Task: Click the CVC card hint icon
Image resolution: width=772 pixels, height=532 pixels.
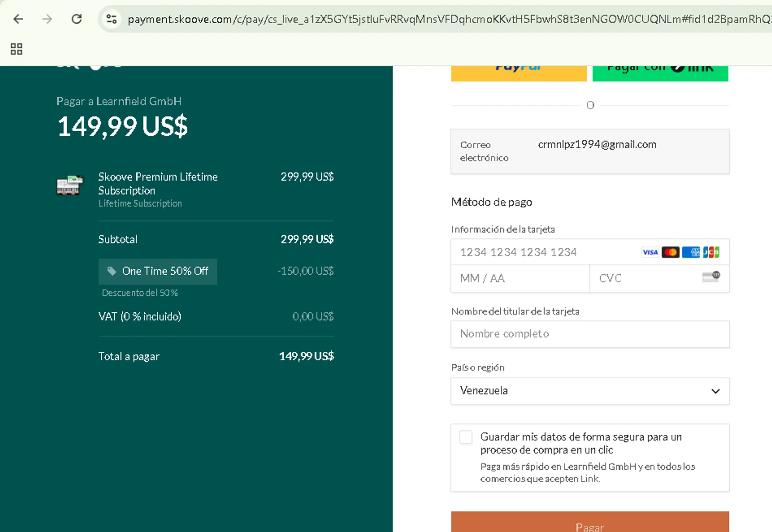Action: pyautogui.click(x=711, y=277)
